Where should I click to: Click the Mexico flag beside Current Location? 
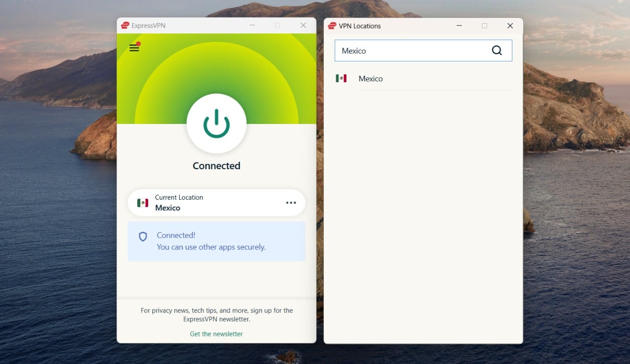pos(143,202)
